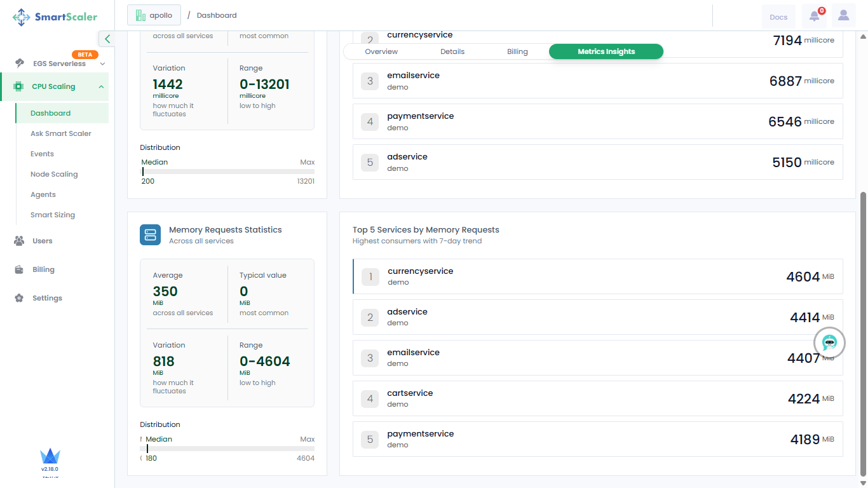Click the Users people icon in sidebar
The image size is (868, 488).
click(19, 241)
